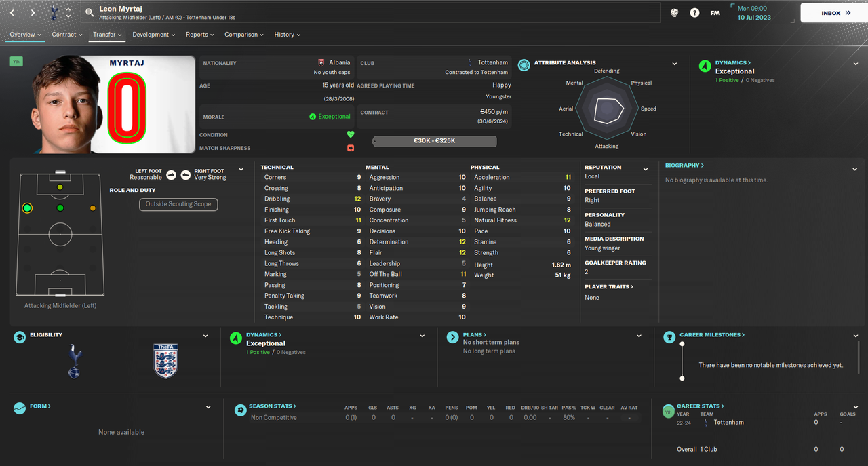This screenshot has width=868, height=466.
Task: Open the Overview tab menu
Action: 25,35
